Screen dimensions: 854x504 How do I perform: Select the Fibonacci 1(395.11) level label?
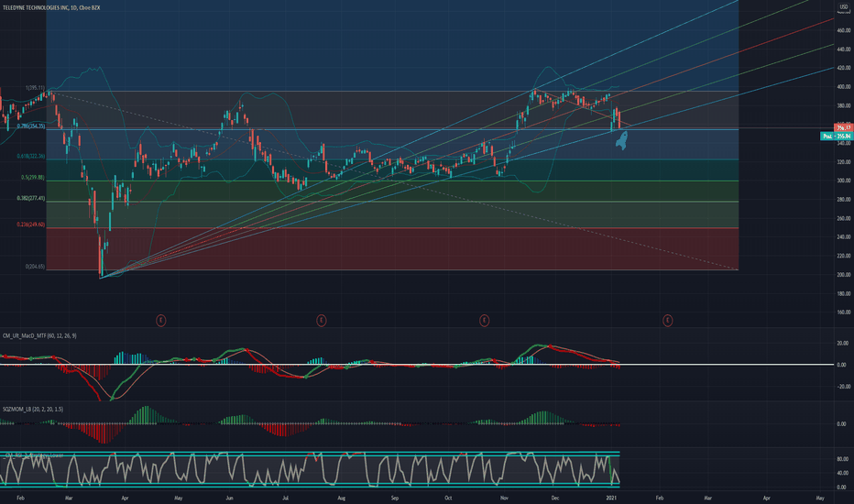[x=35, y=88]
